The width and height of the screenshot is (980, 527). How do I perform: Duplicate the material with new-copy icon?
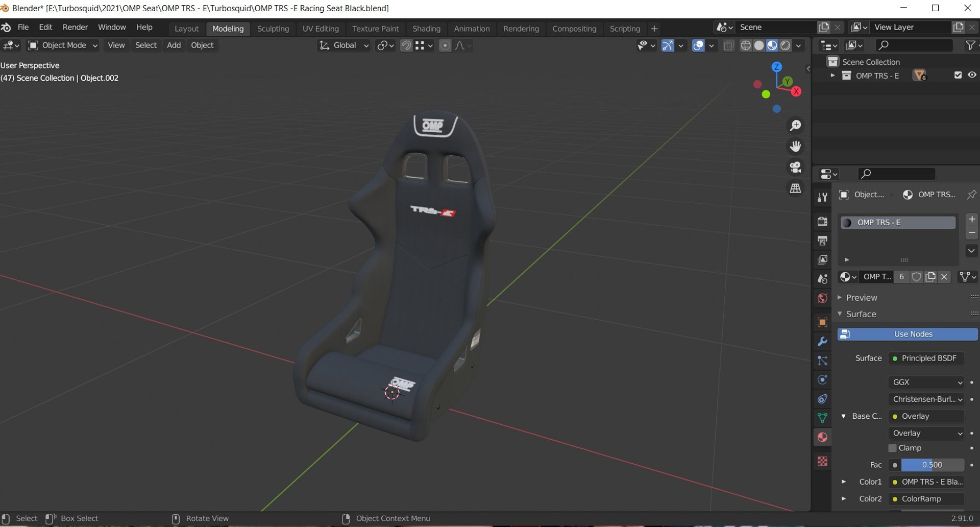tap(930, 277)
